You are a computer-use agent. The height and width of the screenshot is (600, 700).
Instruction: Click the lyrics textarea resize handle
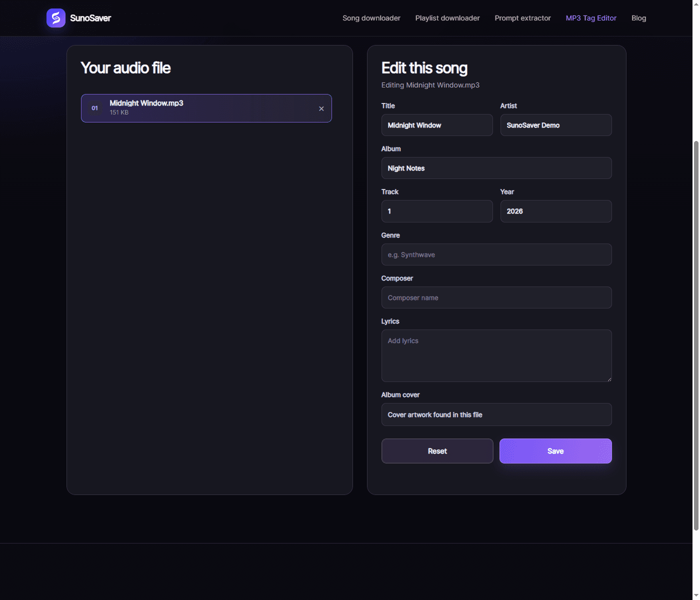[609, 379]
